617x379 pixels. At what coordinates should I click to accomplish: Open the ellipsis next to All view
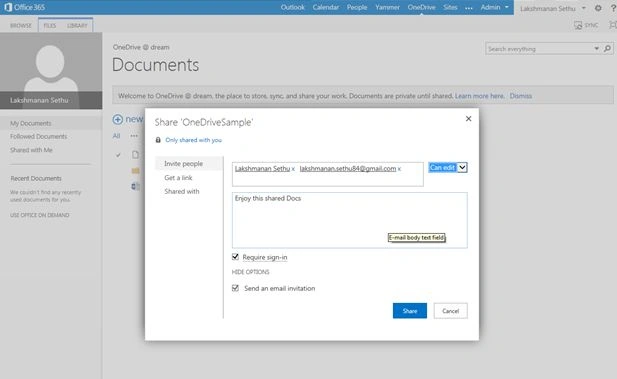(x=134, y=136)
